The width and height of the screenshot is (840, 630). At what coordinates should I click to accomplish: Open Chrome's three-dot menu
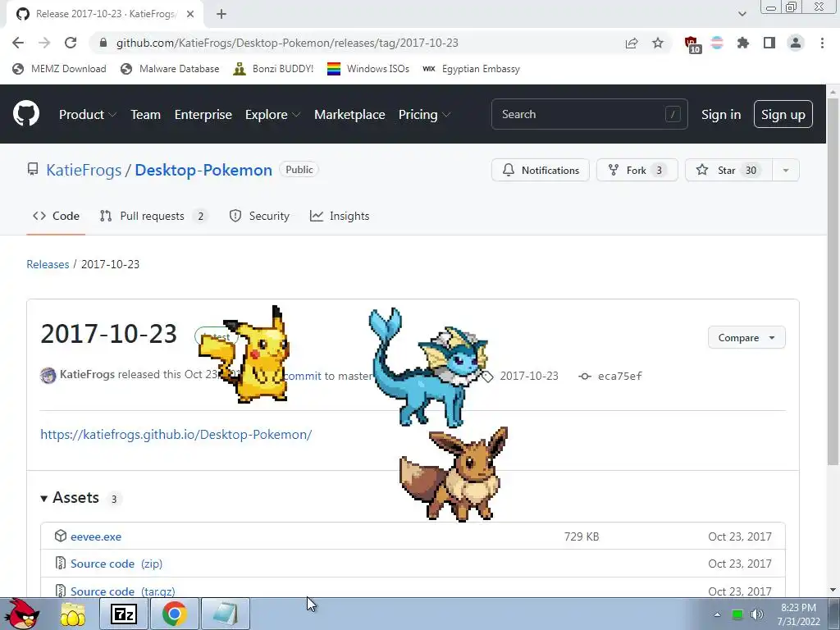[x=822, y=43]
